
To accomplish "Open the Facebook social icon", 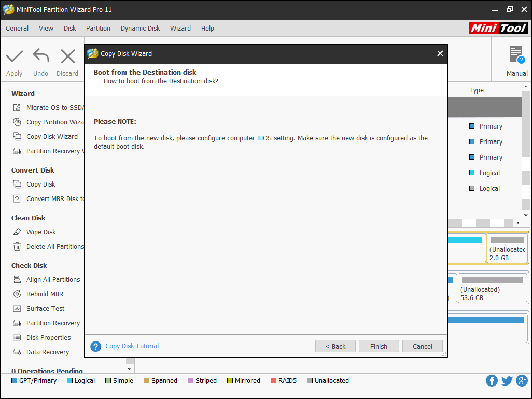I will tap(492, 381).
